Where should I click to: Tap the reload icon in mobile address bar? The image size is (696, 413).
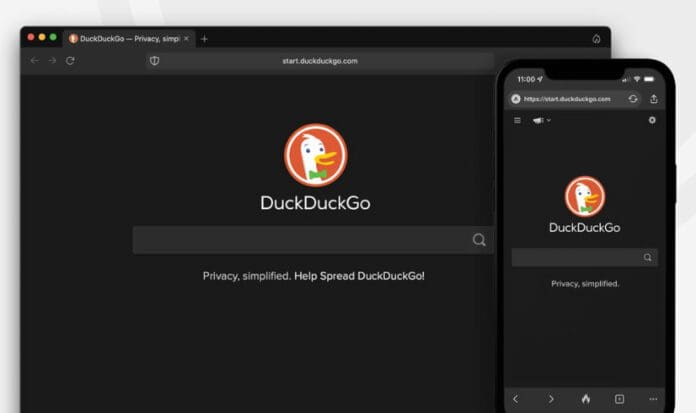point(633,99)
